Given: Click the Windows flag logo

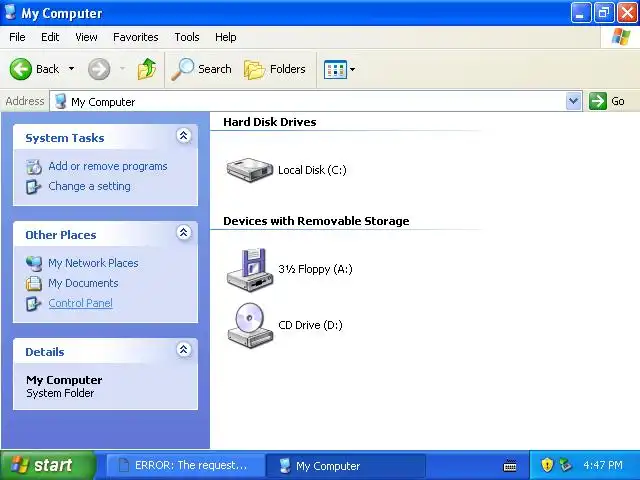Looking at the screenshot, I should pyautogui.click(x=620, y=37).
